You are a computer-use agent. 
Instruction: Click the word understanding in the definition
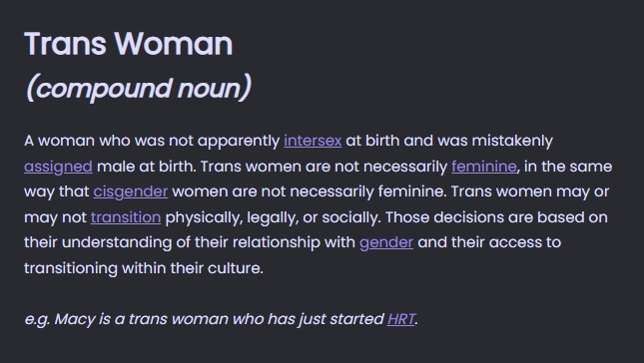point(117,242)
